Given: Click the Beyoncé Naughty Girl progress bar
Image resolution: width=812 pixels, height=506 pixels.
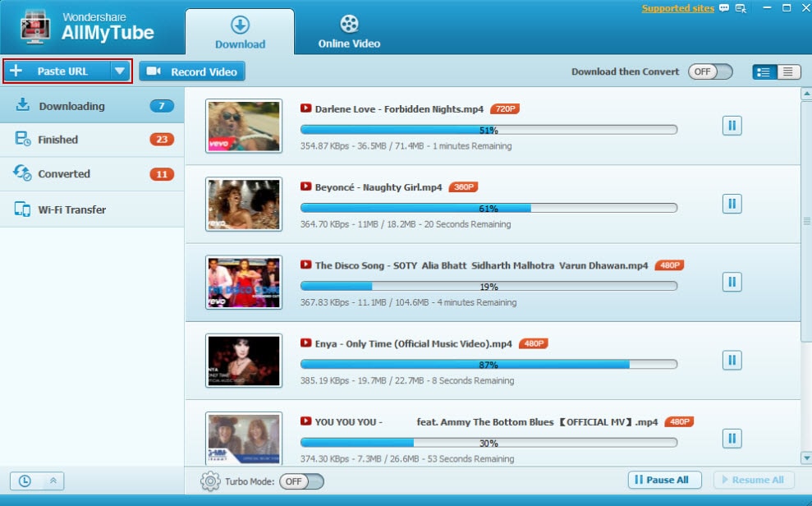Looking at the screenshot, I should [489, 208].
